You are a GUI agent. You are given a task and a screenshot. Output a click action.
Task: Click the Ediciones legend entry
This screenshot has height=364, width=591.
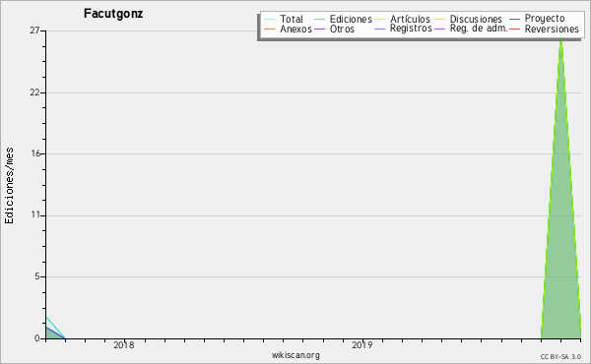pos(343,19)
